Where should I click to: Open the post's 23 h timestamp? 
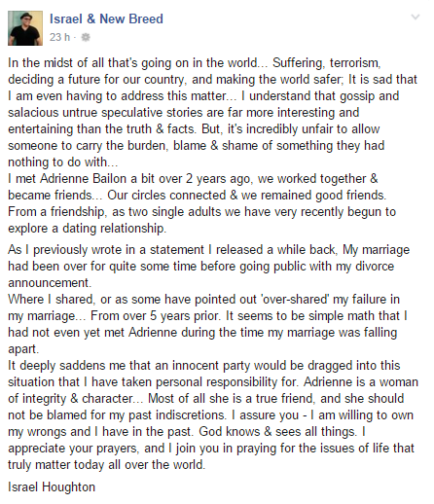pos(59,37)
